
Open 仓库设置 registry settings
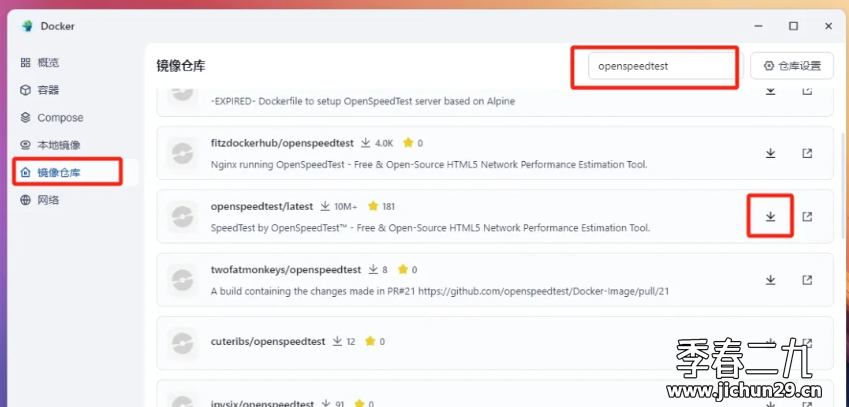click(792, 66)
